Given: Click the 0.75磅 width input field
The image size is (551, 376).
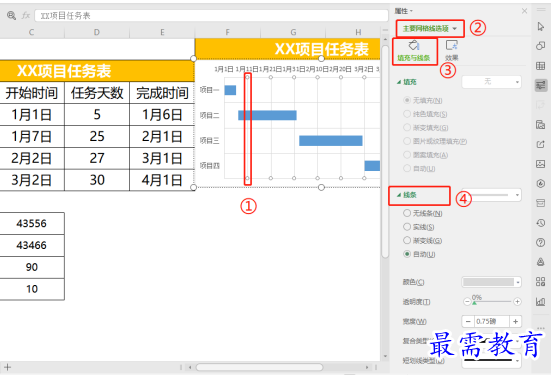Looking at the screenshot, I should (492, 322).
